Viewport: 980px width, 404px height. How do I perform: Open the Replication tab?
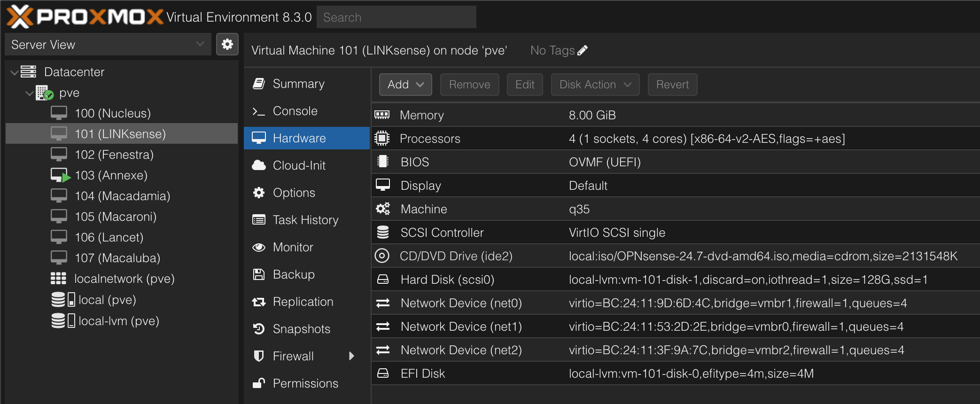pos(307,302)
